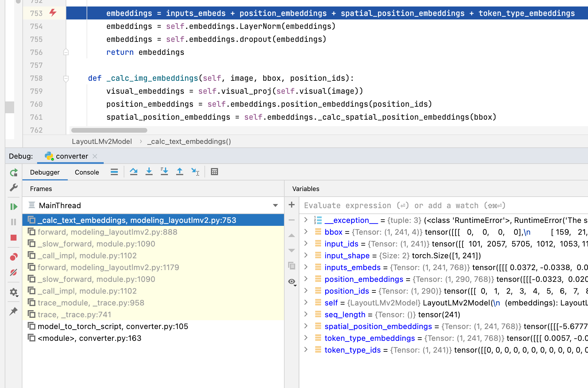Image resolution: width=588 pixels, height=388 pixels.
Task: Toggle Mute Breakpoints
Action: point(14,273)
